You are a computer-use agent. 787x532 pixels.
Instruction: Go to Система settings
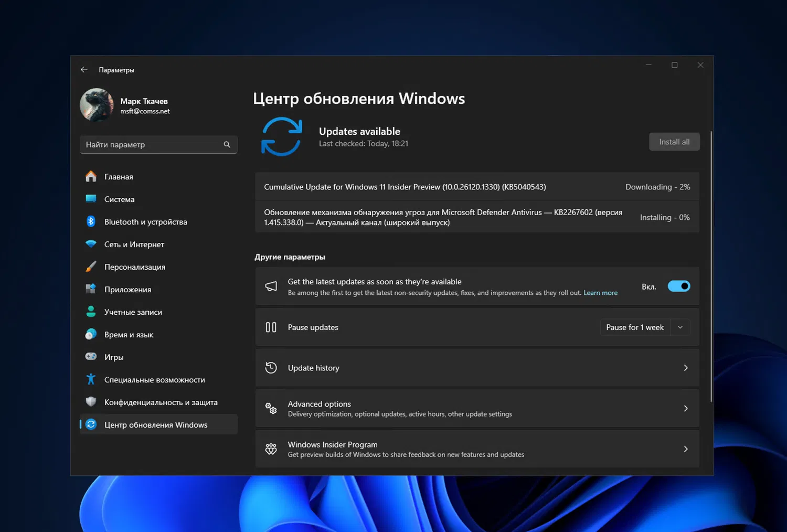(158, 199)
